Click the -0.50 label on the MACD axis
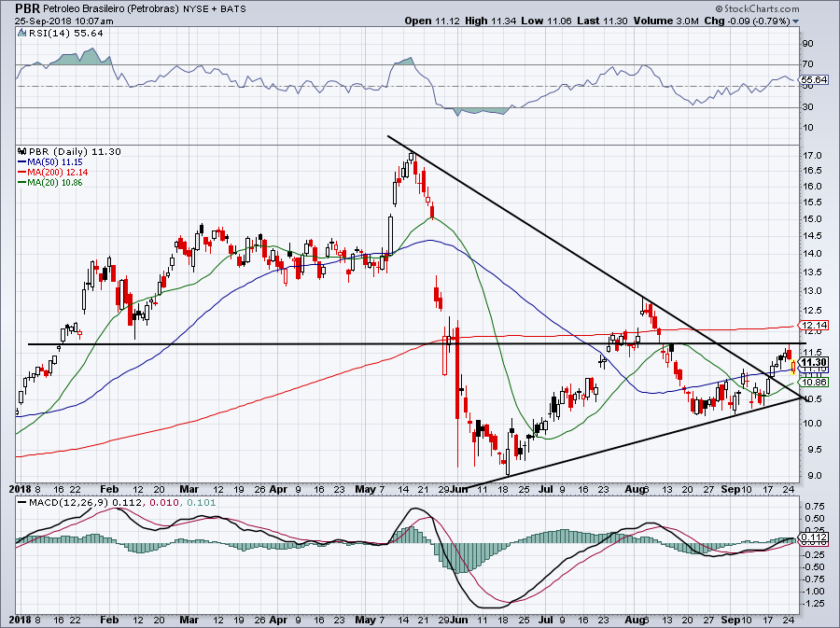The image size is (840, 628). 813,567
